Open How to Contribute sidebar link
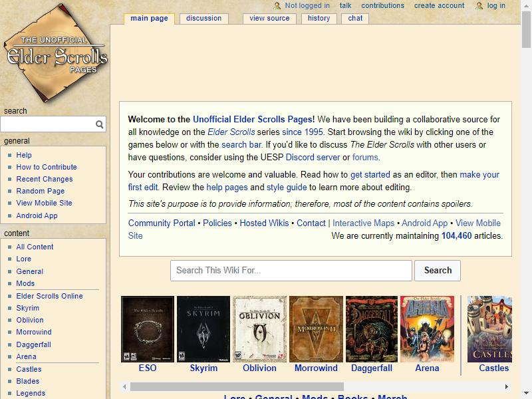Image resolution: width=532 pixels, height=399 pixels. (x=47, y=167)
